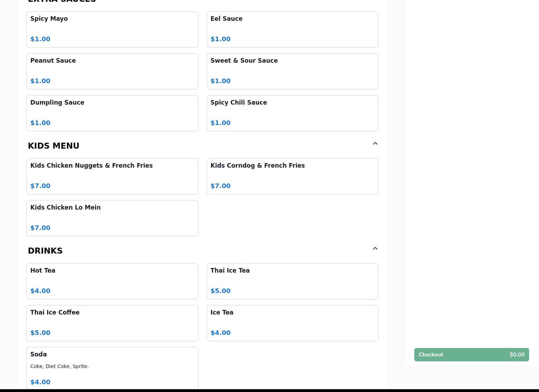Image resolution: width=539 pixels, height=392 pixels.
Task: Add Eel Sauce to order
Action: point(292,29)
